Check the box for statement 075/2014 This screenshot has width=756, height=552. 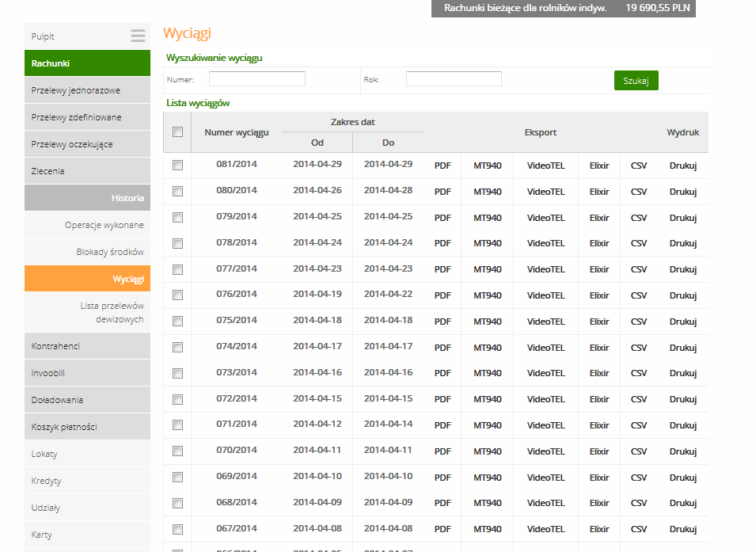[178, 321]
